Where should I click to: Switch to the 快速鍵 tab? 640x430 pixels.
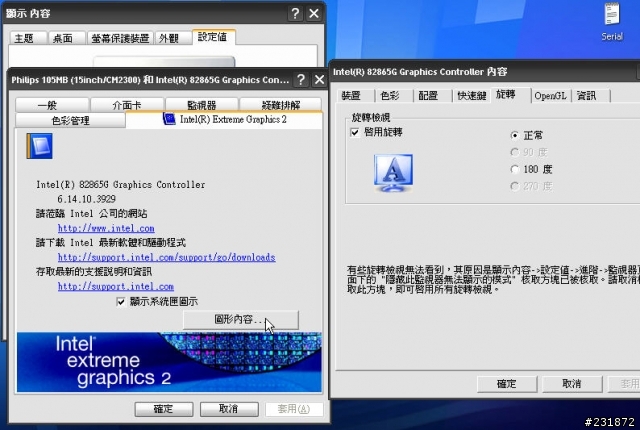click(x=471, y=96)
